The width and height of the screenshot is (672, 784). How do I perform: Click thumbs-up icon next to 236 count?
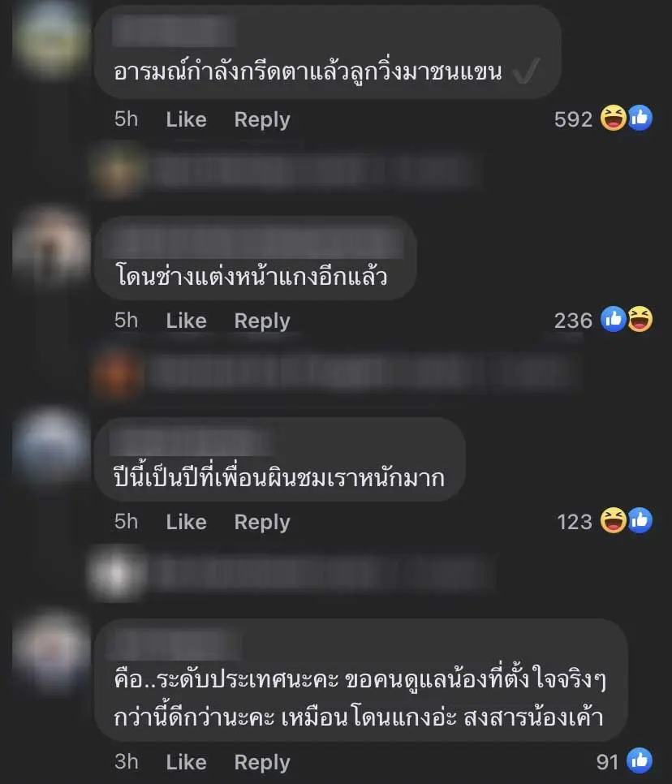click(x=613, y=319)
